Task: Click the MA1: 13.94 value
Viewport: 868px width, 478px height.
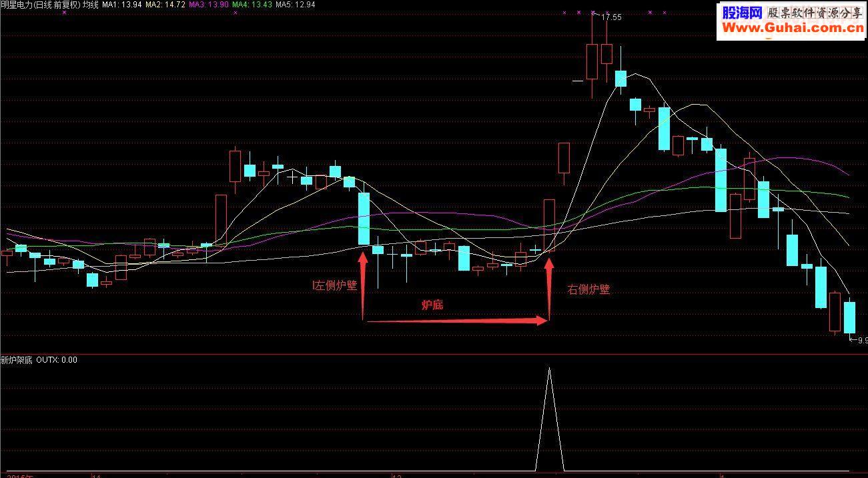Action: [x=121, y=5]
